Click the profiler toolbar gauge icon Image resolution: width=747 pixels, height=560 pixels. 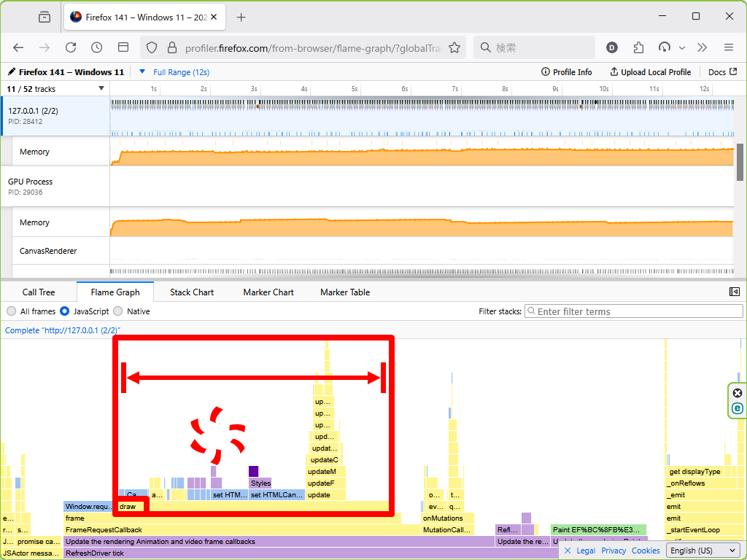click(664, 47)
